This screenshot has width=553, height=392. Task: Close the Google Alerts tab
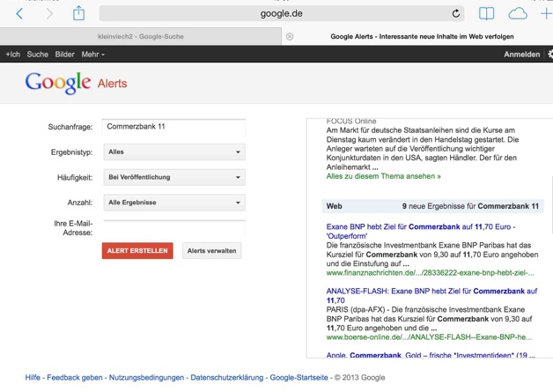[x=290, y=36]
